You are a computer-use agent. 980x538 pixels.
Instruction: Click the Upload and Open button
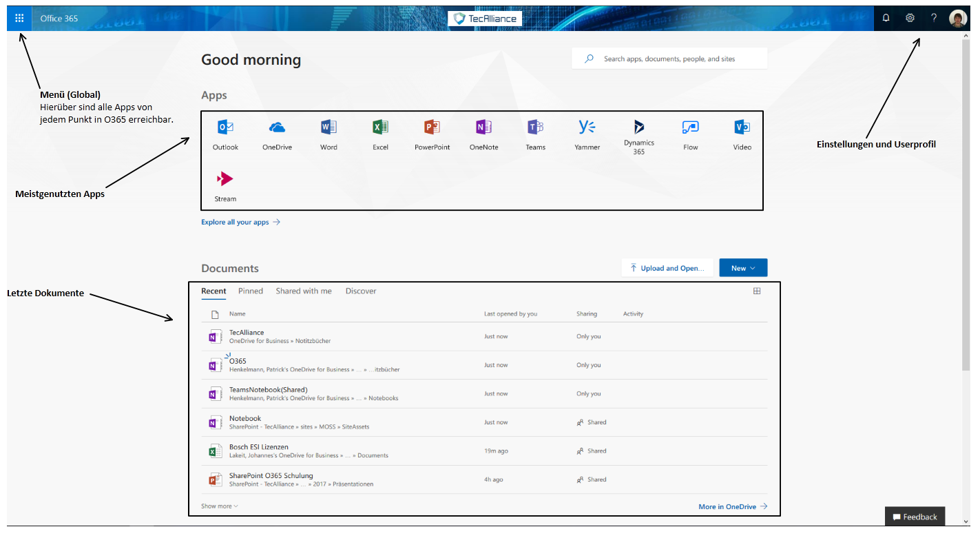click(667, 268)
